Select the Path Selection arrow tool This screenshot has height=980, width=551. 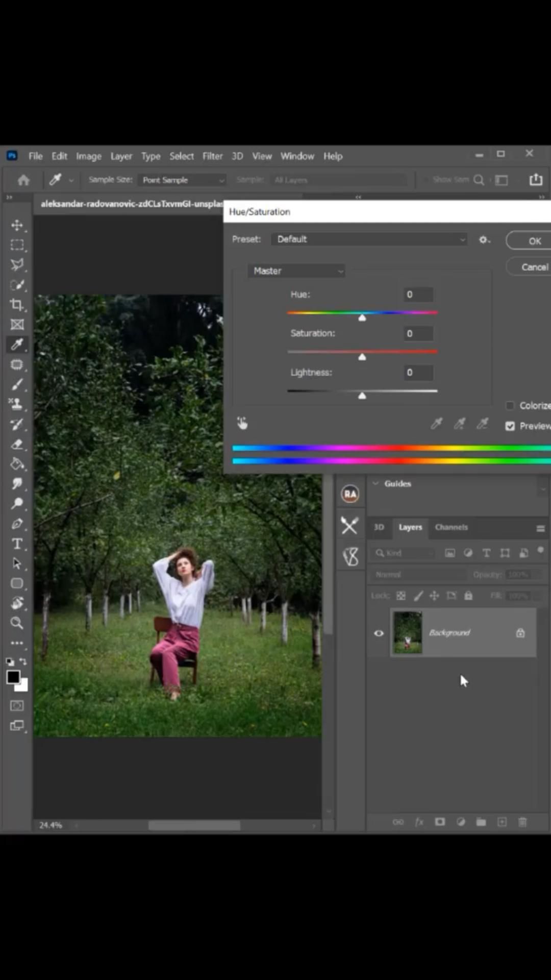click(17, 563)
